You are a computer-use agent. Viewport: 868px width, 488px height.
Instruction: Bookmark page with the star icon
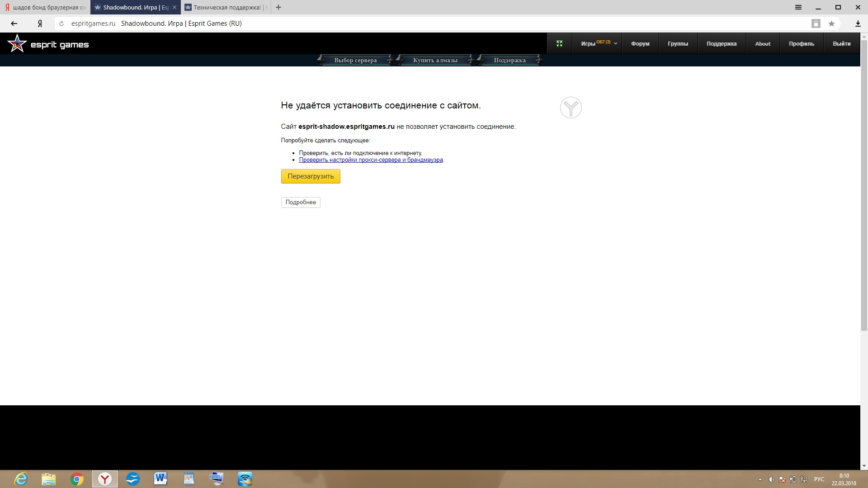click(x=831, y=23)
